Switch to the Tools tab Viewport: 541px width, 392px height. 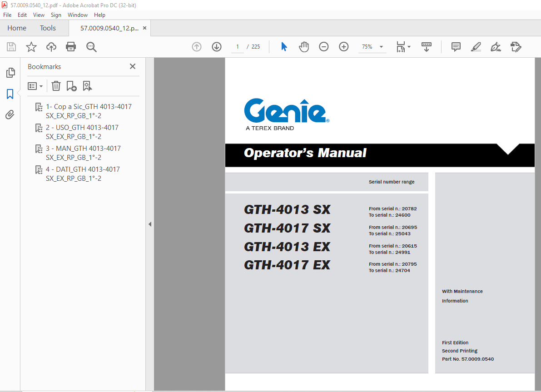pyautogui.click(x=48, y=28)
